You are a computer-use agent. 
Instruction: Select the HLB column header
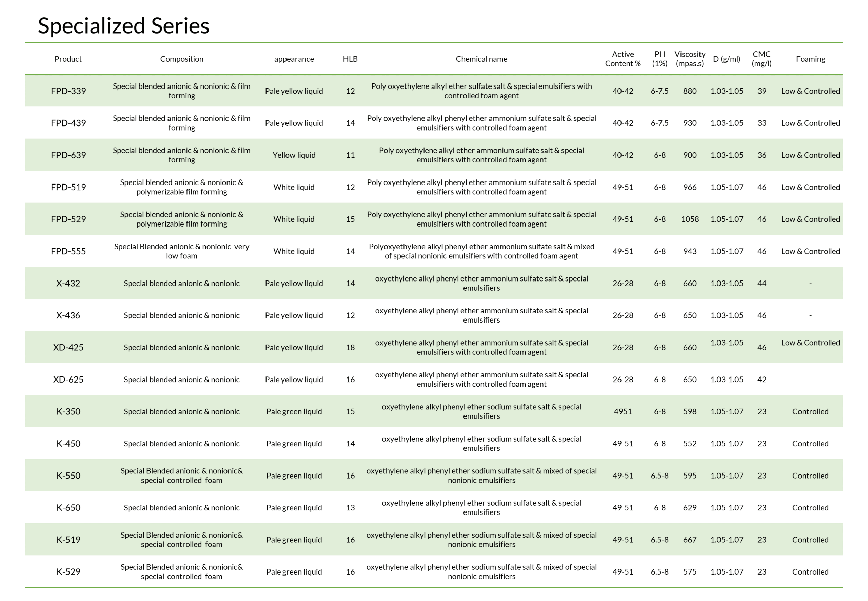point(350,59)
